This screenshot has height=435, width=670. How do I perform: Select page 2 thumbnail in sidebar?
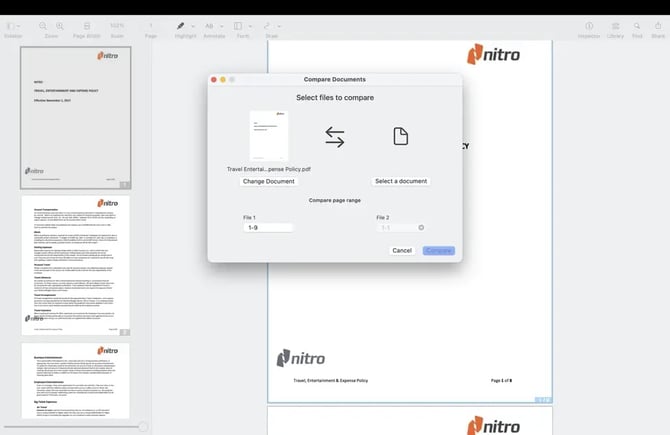pyautogui.click(x=76, y=265)
